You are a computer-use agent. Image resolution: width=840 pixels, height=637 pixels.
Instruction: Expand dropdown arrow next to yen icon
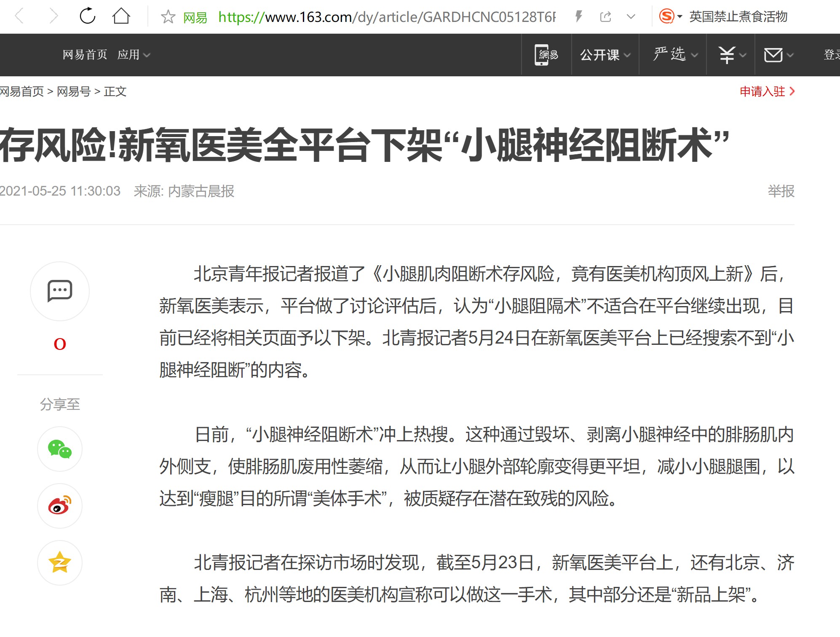click(743, 55)
